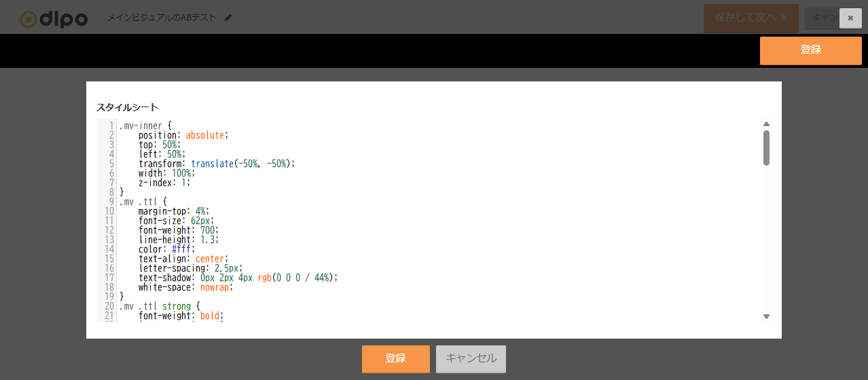Click the text-align: center; line

[183, 259]
